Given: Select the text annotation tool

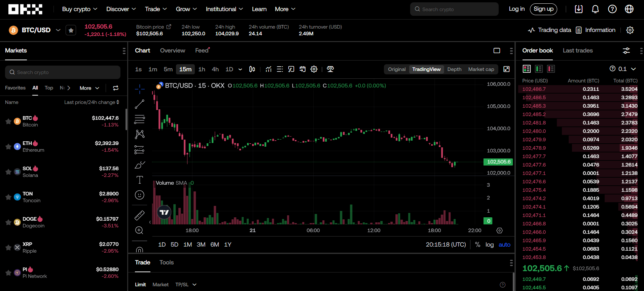Looking at the screenshot, I should pos(140,180).
